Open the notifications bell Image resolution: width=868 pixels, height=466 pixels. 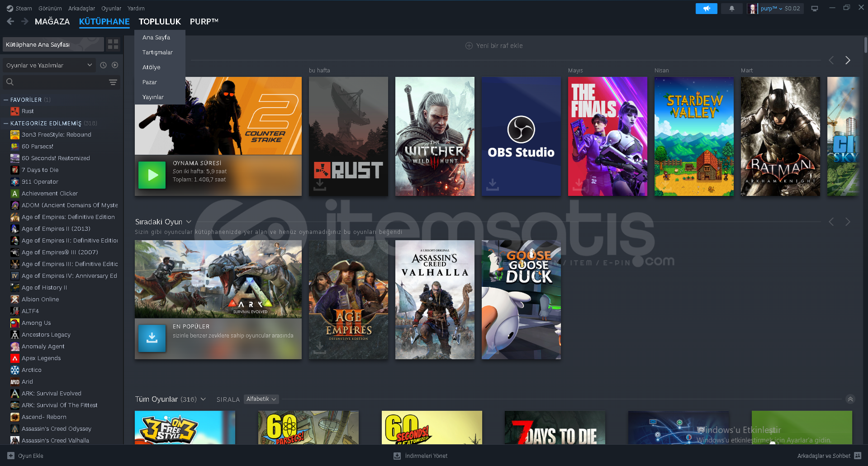point(731,8)
